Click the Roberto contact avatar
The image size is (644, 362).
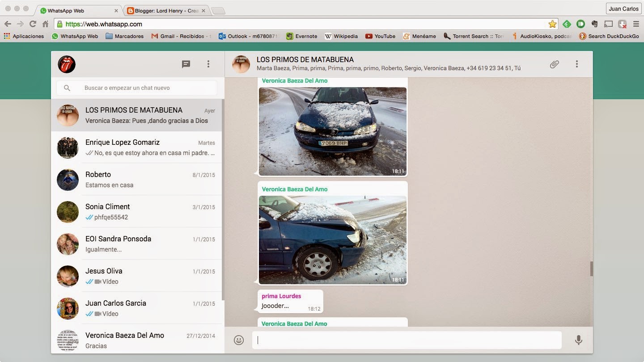pyautogui.click(x=68, y=180)
